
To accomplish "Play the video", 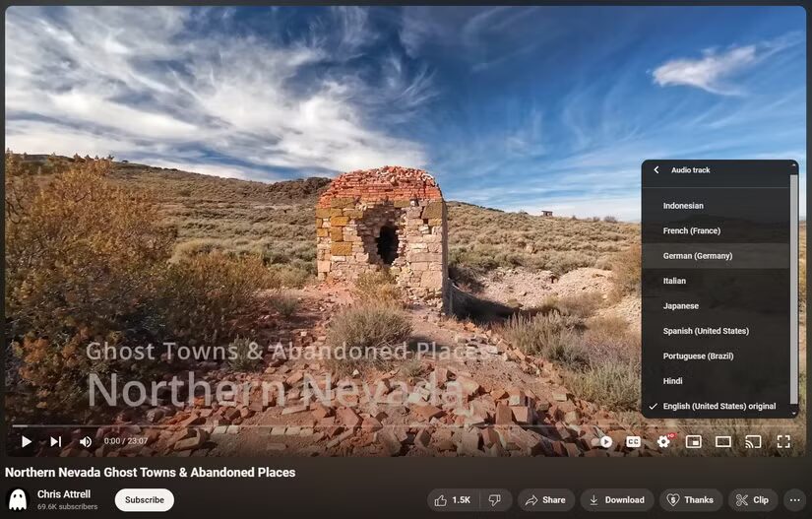I will tap(27, 442).
